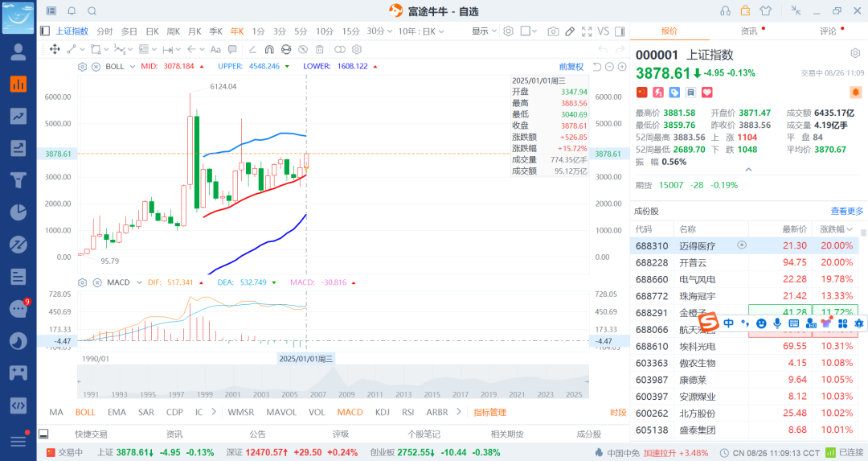The width and height of the screenshot is (868, 461).
Task: Switch to 分时 chart tab
Action: tap(104, 31)
